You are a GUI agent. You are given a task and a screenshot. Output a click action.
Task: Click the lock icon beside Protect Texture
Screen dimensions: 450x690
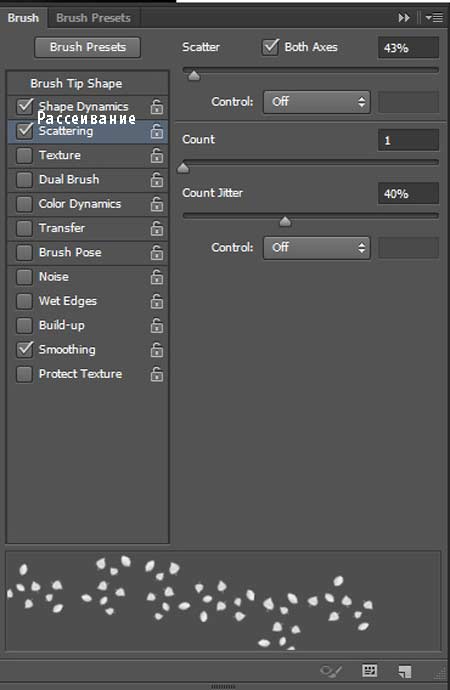click(157, 374)
